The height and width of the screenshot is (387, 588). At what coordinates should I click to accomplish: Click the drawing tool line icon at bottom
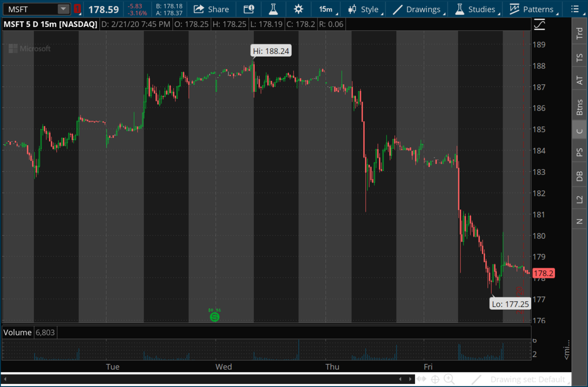coord(477,379)
